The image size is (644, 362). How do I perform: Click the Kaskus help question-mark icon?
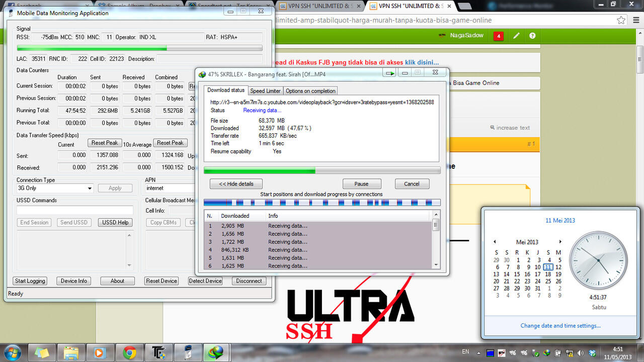click(532, 36)
